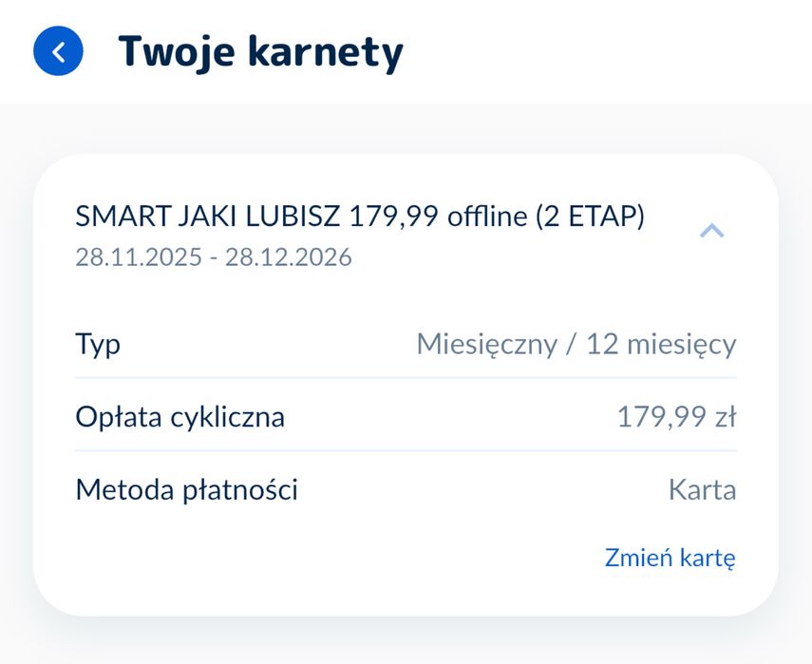Select the Miesięczny type value
The image size is (812, 664).
coord(486,344)
